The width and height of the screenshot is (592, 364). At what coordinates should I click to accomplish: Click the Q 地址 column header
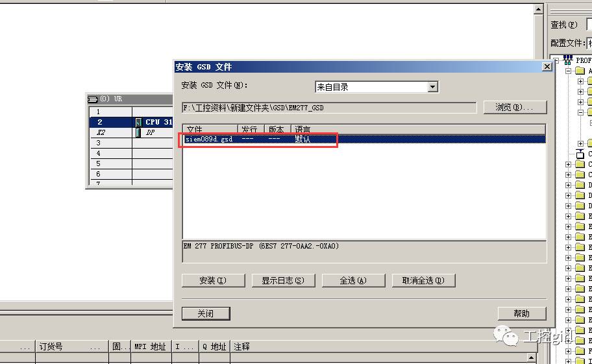pyautogui.click(x=214, y=346)
